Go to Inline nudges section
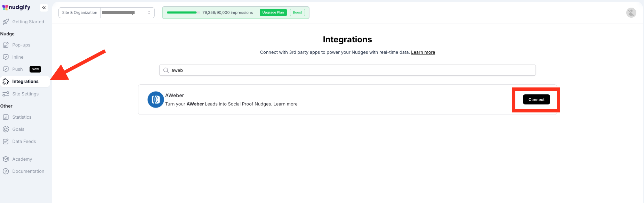Image resolution: width=644 pixels, height=203 pixels. 18,57
